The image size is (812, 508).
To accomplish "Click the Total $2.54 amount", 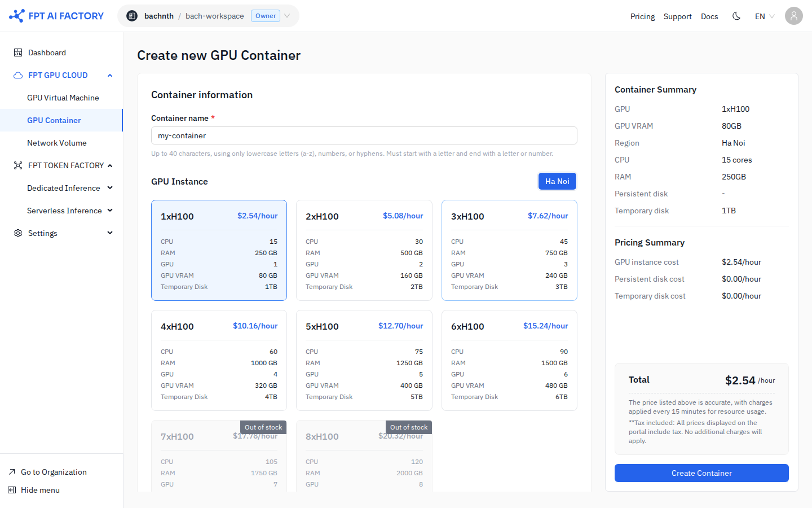I will click(740, 380).
